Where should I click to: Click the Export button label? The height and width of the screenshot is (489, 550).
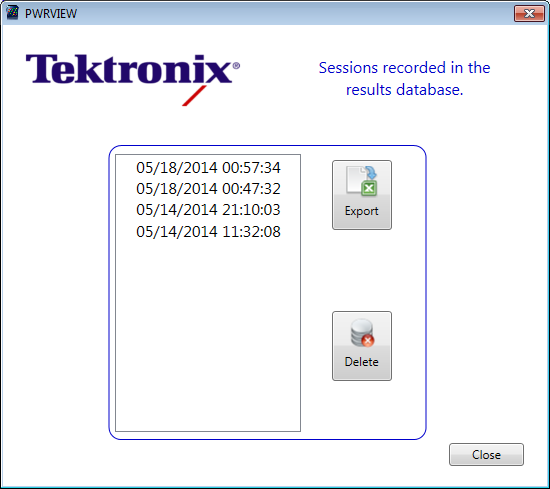click(x=362, y=211)
